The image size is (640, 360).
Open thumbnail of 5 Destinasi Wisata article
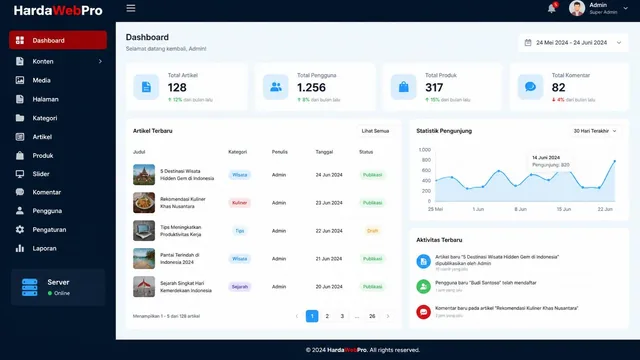pyautogui.click(x=144, y=175)
